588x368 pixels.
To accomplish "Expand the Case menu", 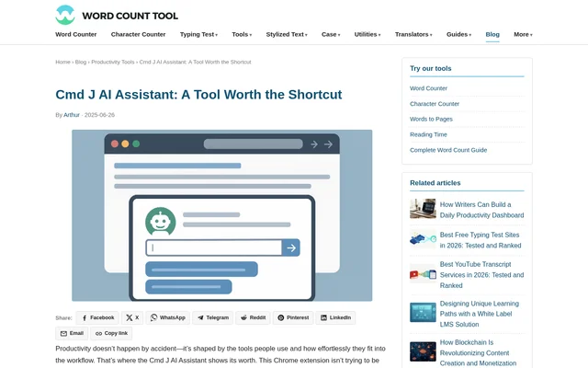I will pos(331,34).
